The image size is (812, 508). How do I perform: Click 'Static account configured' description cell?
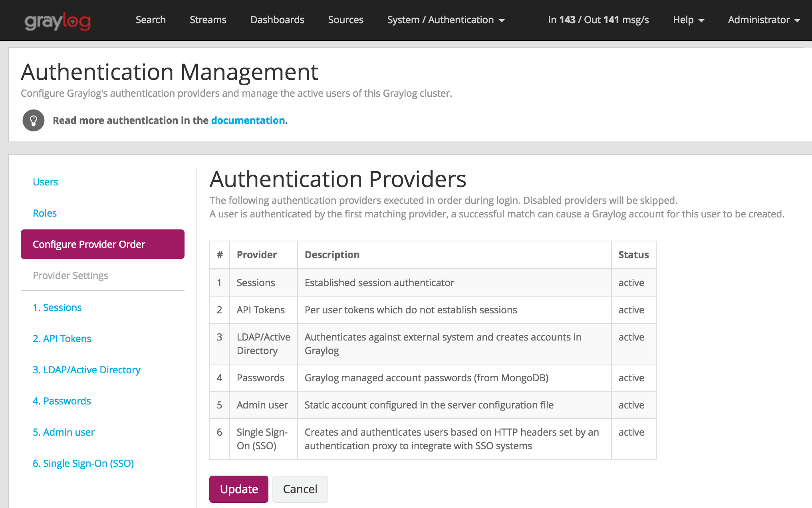pyautogui.click(x=454, y=405)
